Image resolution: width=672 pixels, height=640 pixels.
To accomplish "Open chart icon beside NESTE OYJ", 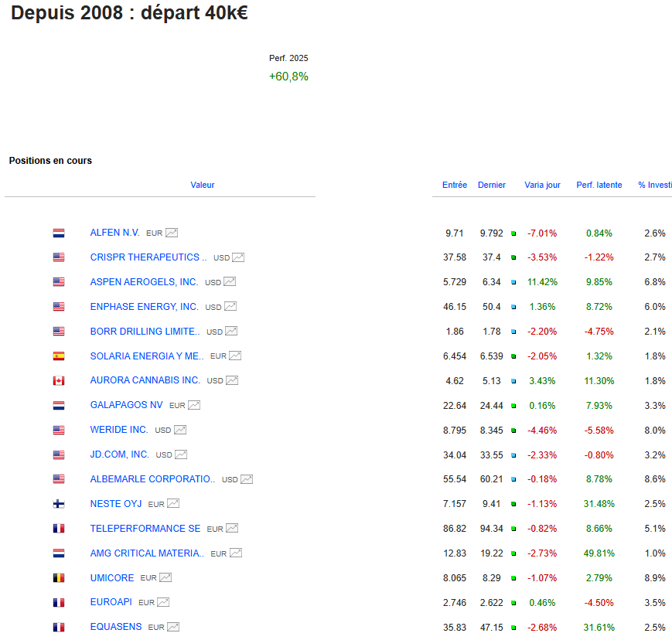I will [x=173, y=504].
